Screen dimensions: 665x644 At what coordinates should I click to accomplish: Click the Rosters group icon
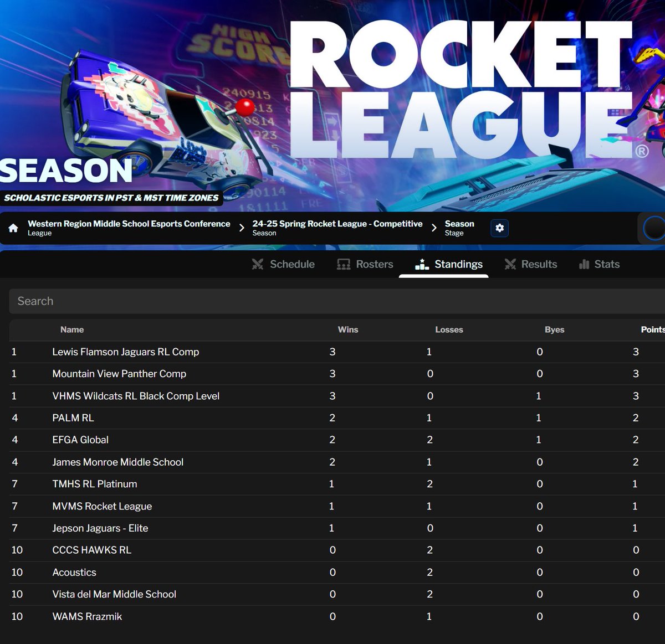pyautogui.click(x=344, y=264)
